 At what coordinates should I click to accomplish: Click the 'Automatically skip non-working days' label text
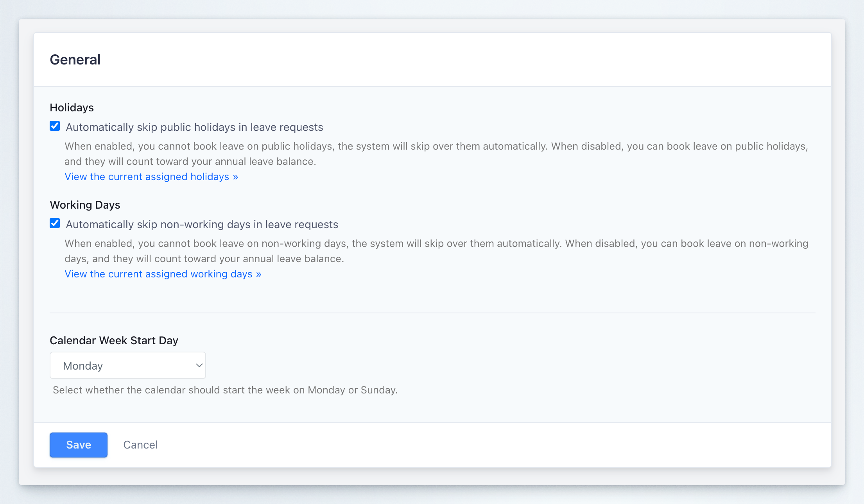(x=202, y=225)
